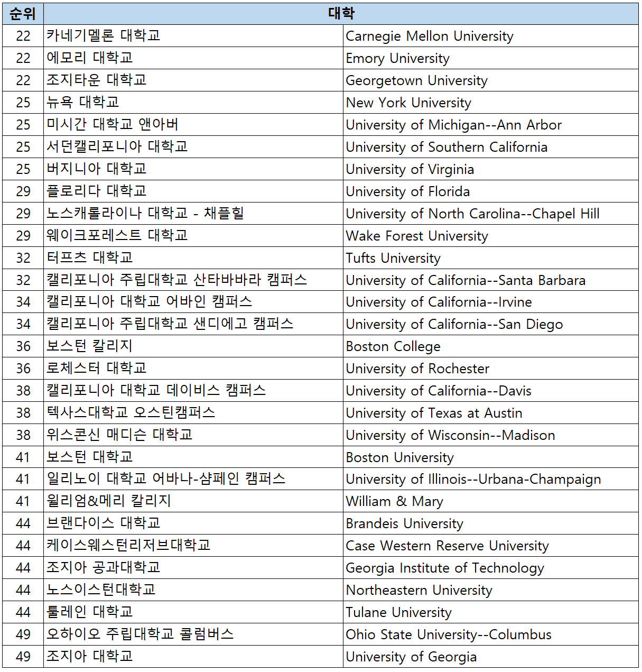Viewport: 642px width, 672px height.
Task: Select cell 캘리포니아 대학교 어바인 캠퍼스
Action: pyautogui.click(x=193, y=302)
